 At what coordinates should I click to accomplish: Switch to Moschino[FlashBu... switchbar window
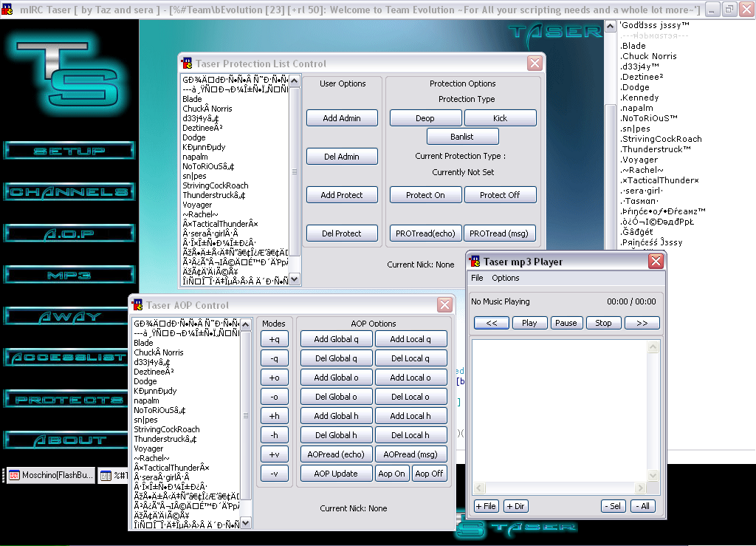(51, 475)
